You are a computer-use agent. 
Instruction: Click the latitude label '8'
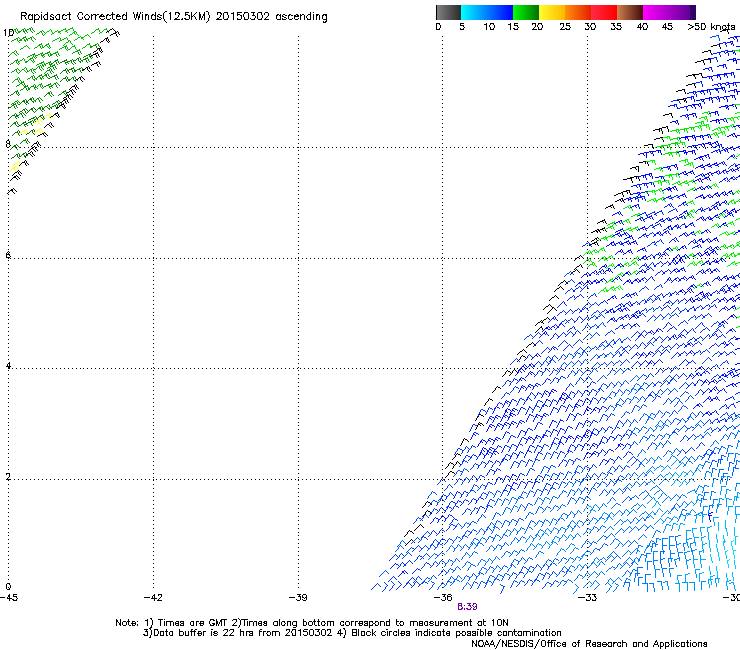click(x=8, y=144)
